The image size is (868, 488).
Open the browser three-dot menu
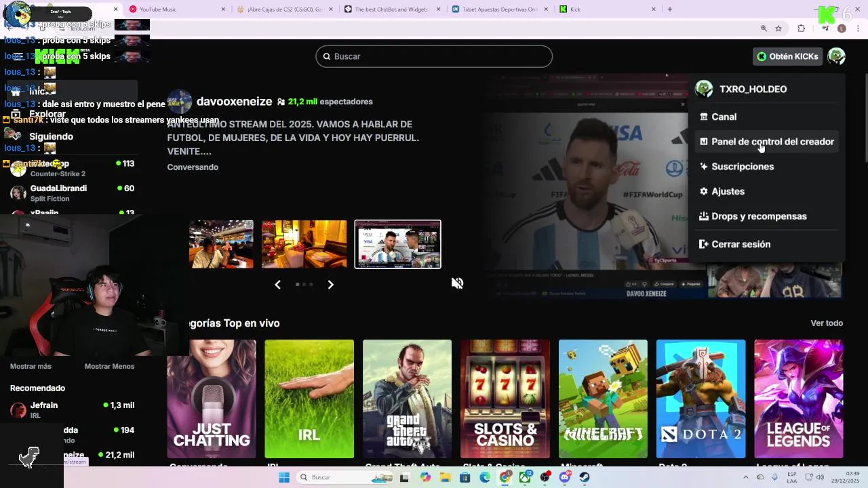point(858,28)
